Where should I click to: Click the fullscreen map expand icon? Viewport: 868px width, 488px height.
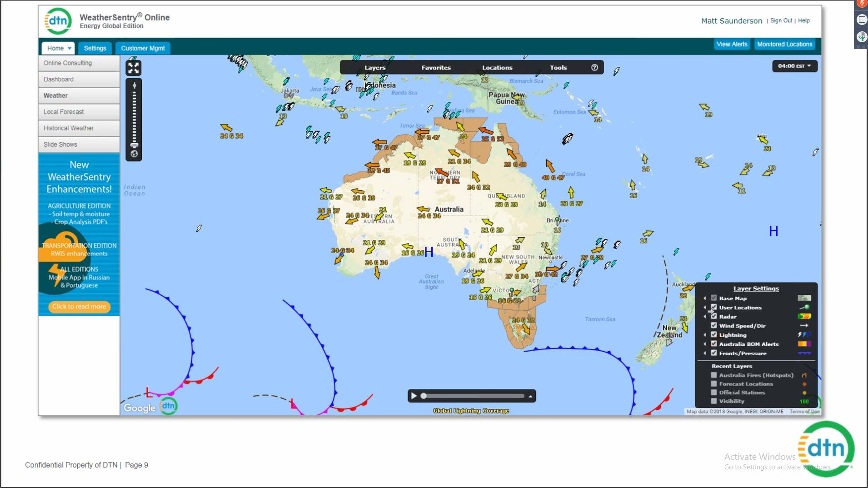pos(134,68)
